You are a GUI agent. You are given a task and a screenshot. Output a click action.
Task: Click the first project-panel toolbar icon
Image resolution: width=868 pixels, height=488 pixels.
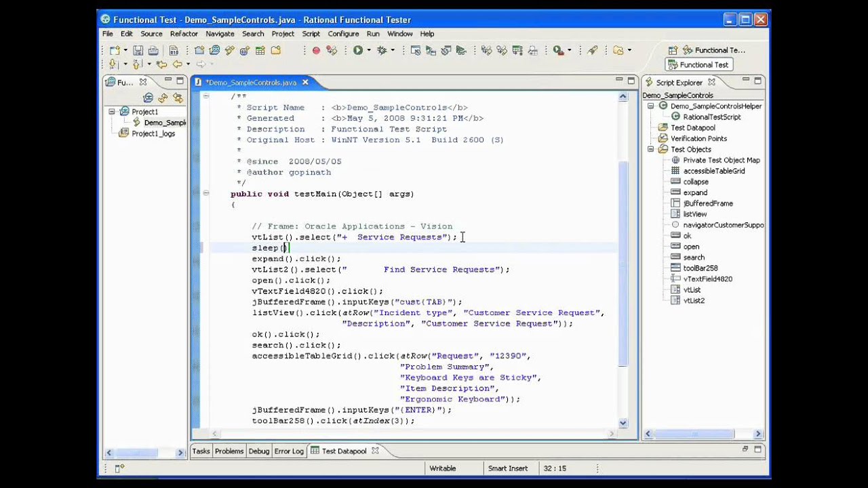(x=148, y=98)
